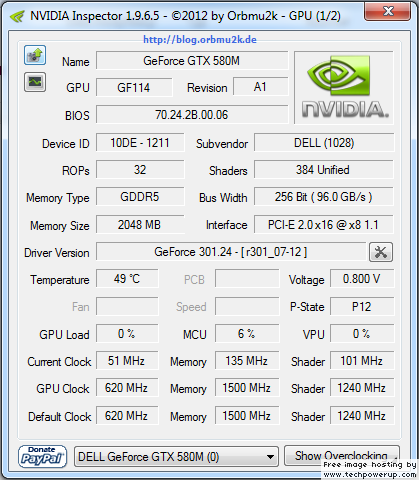419x480 pixels.
Task: Click the BIOS version field 70.24.2B.00.06
Action: (192, 115)
